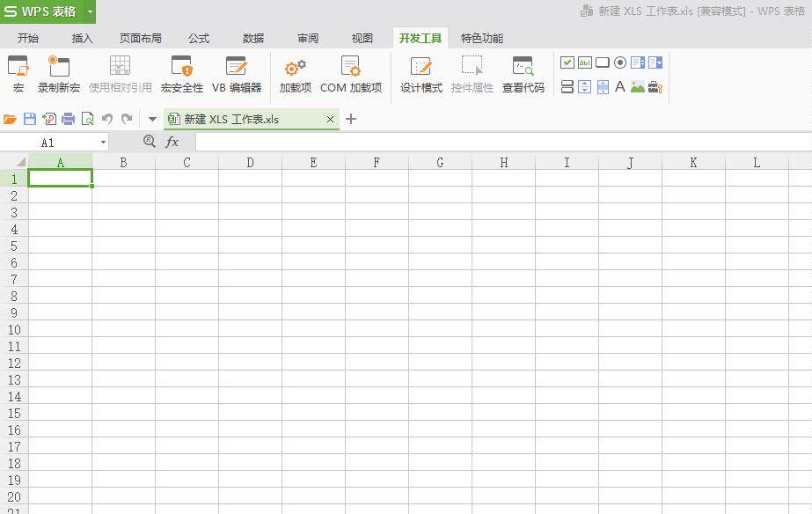Insert a toggle button control
The width and height of the screenshot is (812, 514).
(567, 87)
